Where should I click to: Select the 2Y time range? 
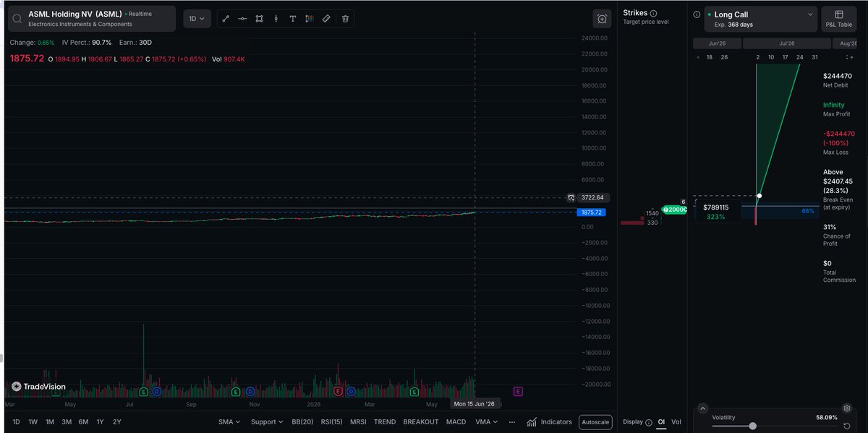pyautogui.click(x=116, y=421)
